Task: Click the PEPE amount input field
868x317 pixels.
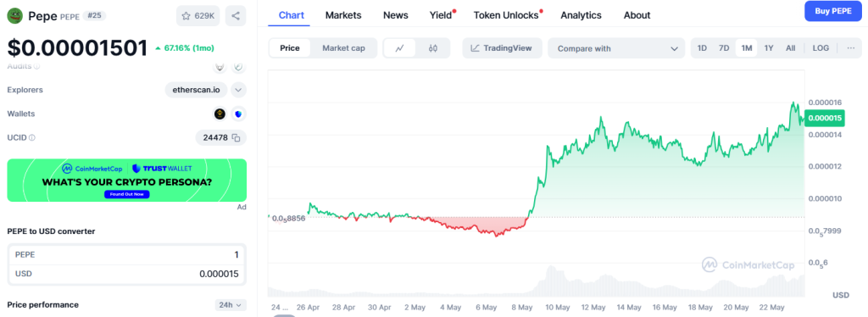Action: point(127,254)
